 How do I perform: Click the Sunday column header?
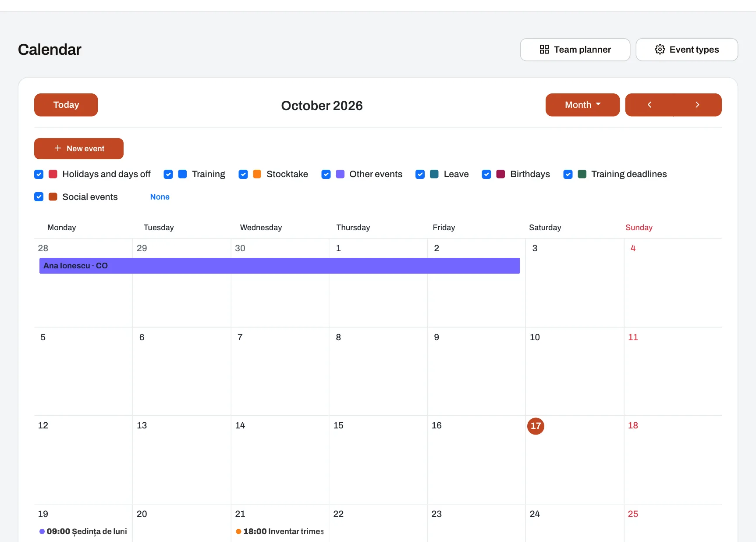point(639,228)
